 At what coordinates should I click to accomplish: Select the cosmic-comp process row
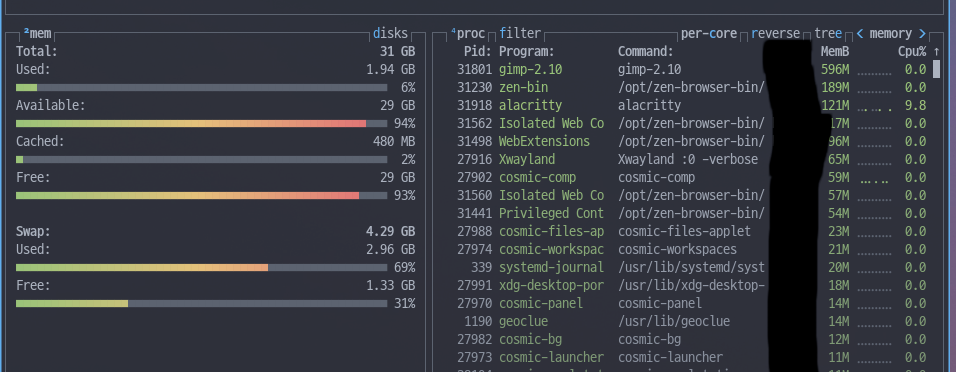tap(683, 177)
